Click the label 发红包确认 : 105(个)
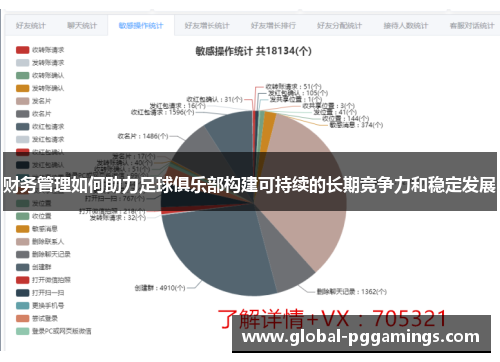Viewport: 500px width, 362px height. point(298,93)
